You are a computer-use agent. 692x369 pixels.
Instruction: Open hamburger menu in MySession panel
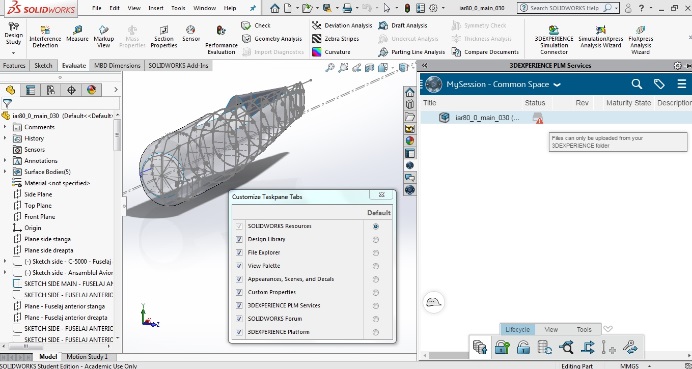pyautogui.click(x=681, y=84)
